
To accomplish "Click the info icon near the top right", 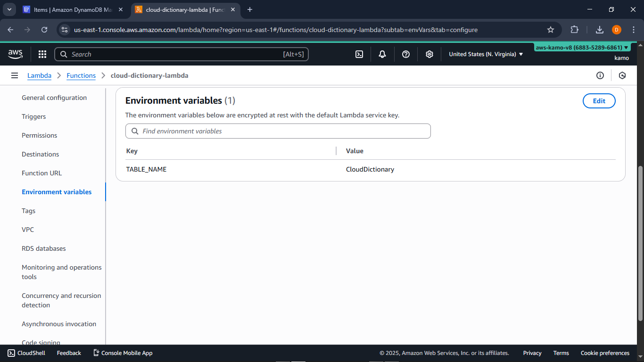I will coord(600,75).
